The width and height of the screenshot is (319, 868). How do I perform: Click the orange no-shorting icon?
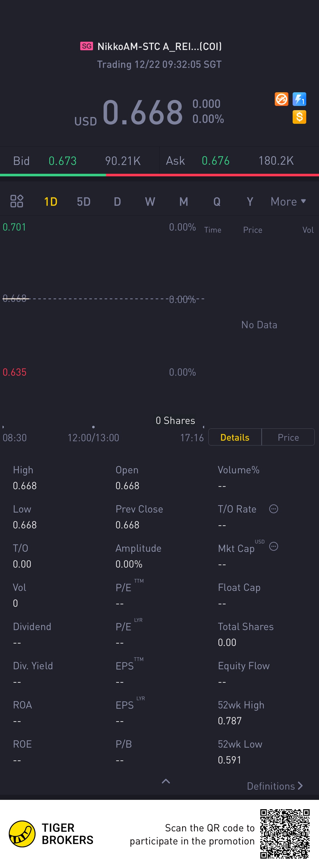[281, 99]
